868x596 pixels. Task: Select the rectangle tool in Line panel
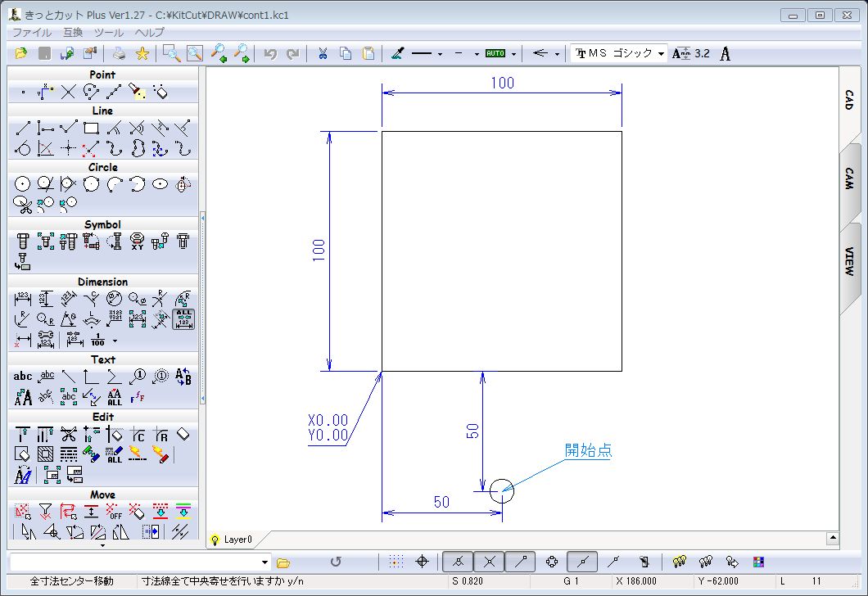coord(91,129)
